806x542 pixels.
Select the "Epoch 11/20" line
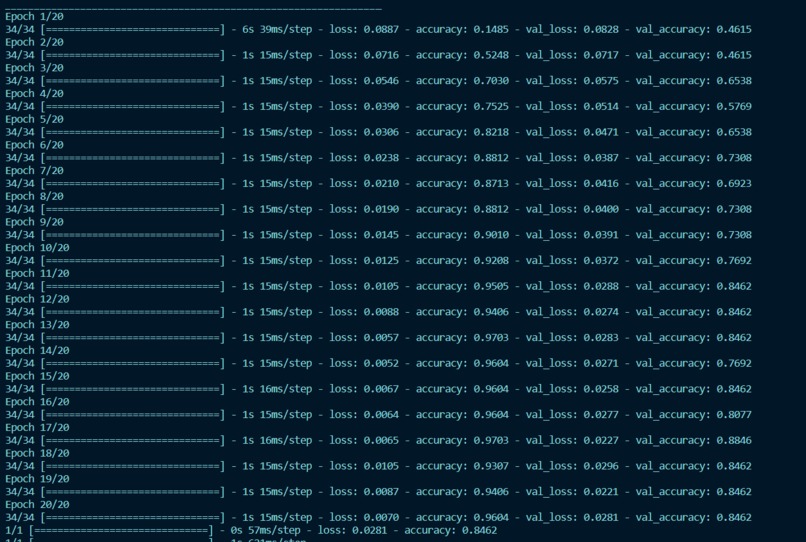[37, 274]
